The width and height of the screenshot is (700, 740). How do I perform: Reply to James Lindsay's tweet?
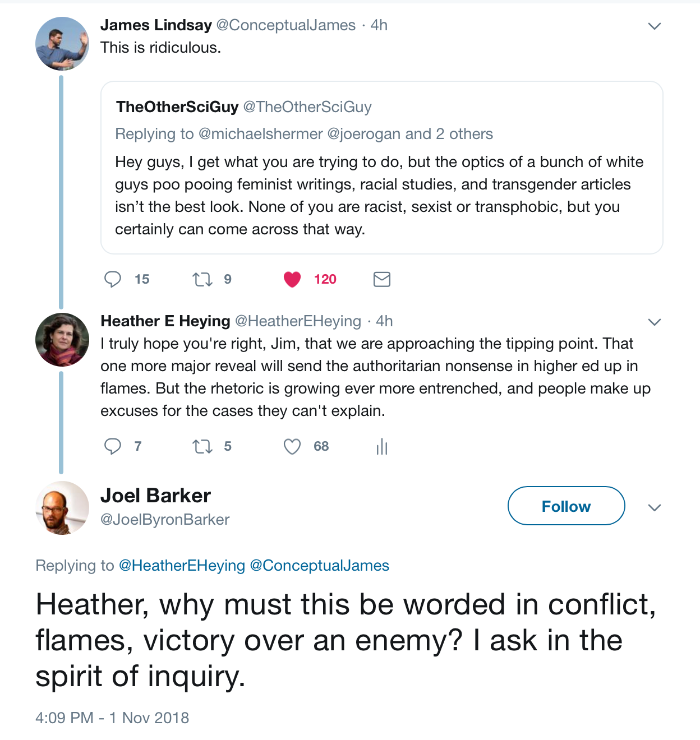[x=113, y=279]
